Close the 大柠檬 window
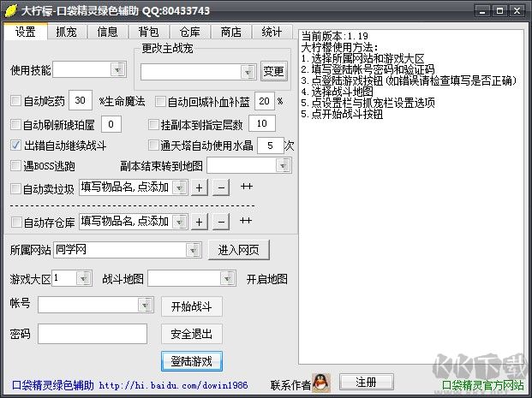 (x=517, y=11)
